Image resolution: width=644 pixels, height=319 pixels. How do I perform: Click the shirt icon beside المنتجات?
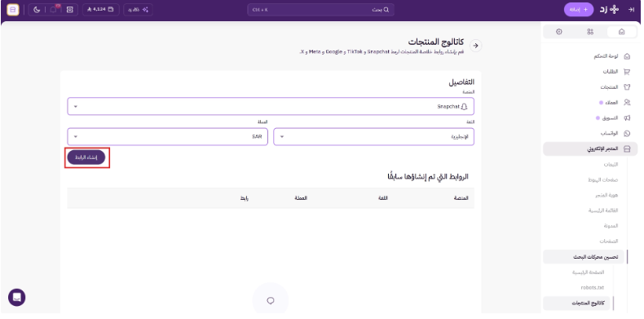[627, 87]
